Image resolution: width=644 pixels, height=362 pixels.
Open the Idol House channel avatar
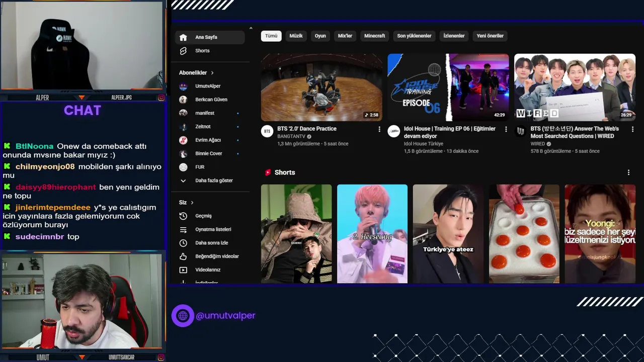(393, 131)
